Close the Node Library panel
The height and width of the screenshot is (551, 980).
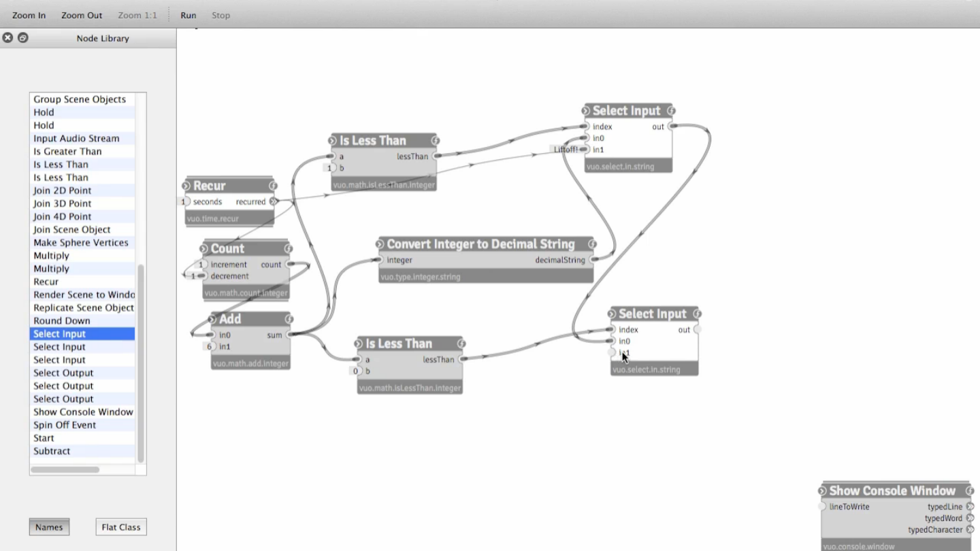(7, 38)
